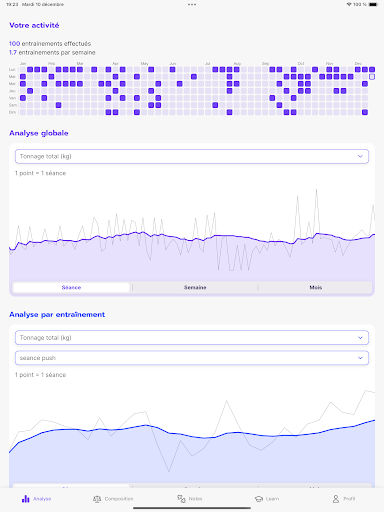Viewport: 384px width, 512px height.
Task: Open the Profil person icon
Action: (336, 499)
